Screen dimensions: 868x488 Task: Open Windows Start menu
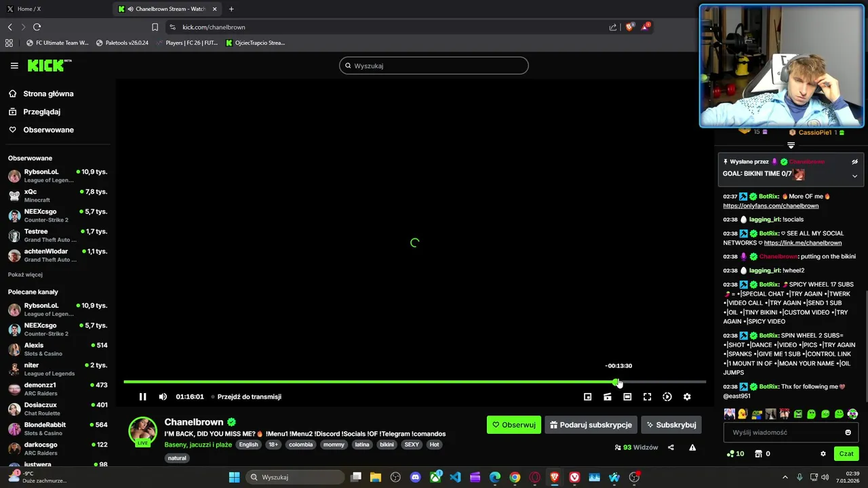coord(234,477)
